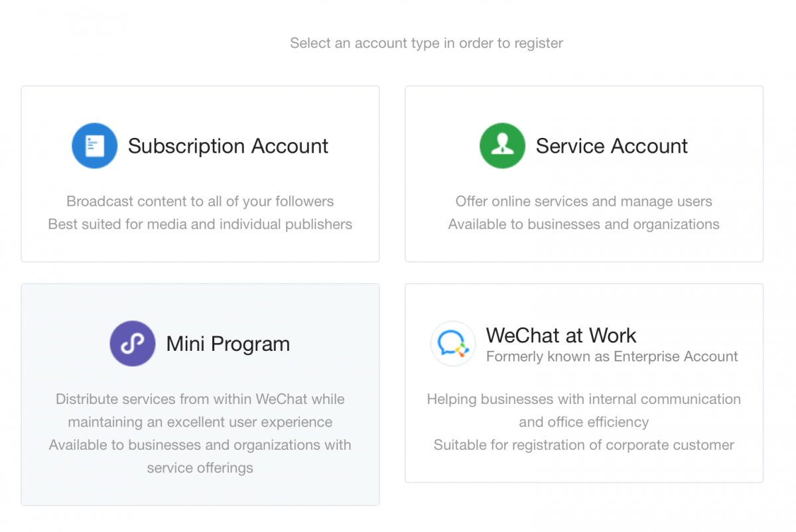Click 'Select an account type in order to register'
Viewport: 796px width, 532px height.
[427, 43]
